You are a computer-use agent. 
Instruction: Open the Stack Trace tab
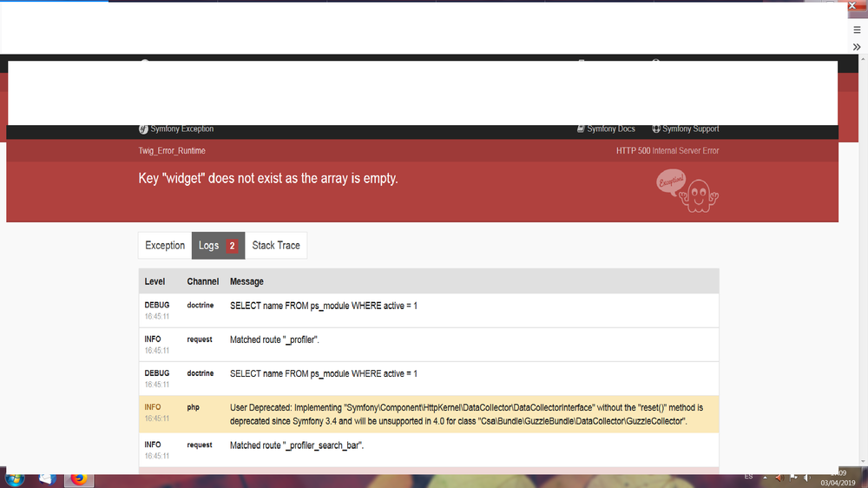[276, 246]
